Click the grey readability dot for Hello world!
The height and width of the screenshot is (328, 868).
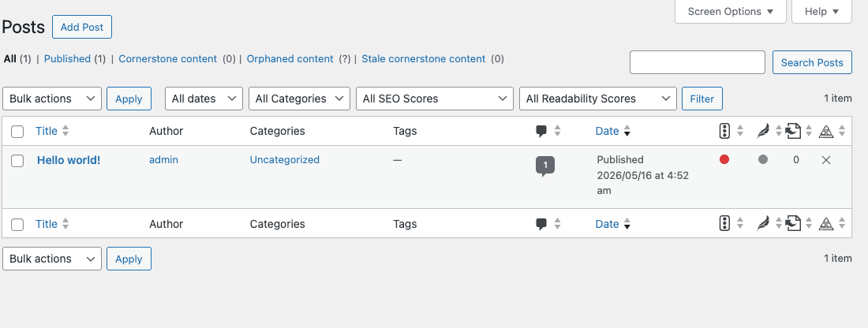coord(763,159)
